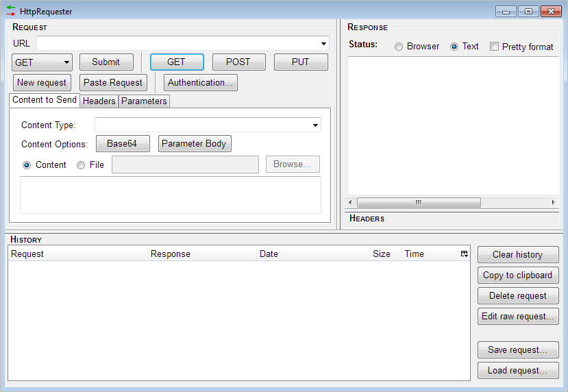This screenshot has height=392, width=568.
Task: Click the response scrollbar left arrow
Action: [351, 203]
